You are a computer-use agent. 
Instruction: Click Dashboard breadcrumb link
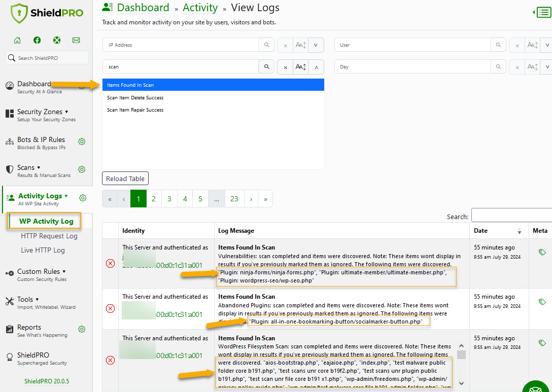tap(143, 8)
